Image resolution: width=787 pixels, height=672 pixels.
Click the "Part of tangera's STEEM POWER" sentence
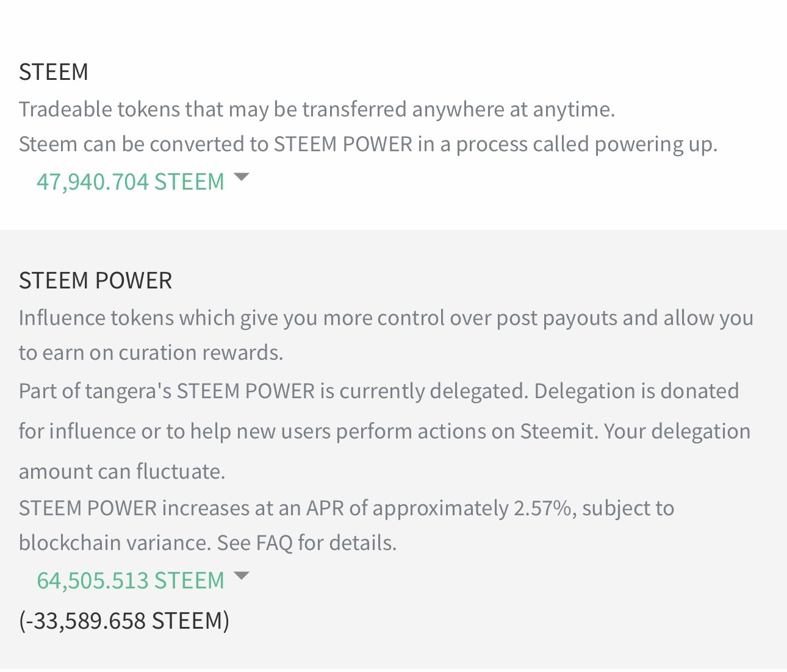coord(273,391)
